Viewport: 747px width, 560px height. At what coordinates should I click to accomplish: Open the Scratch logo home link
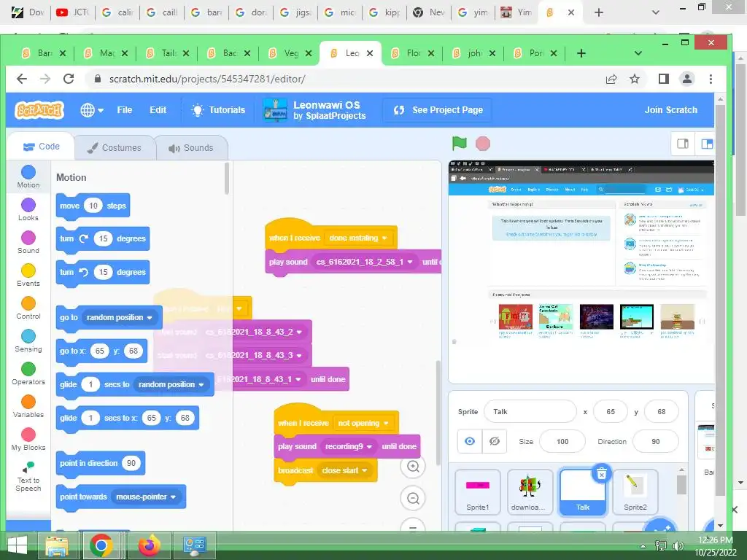(39, 110)
